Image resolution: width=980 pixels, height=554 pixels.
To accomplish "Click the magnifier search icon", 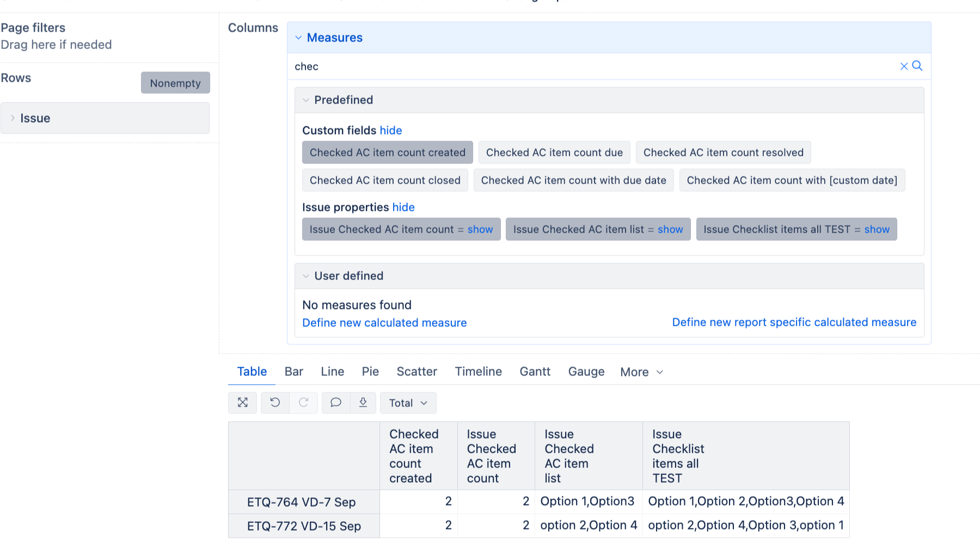I will [x=917, y=66].
